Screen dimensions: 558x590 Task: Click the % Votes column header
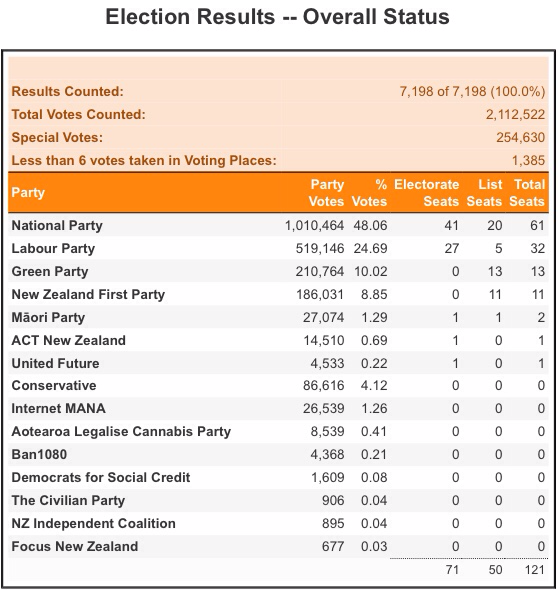pos(369,193)
